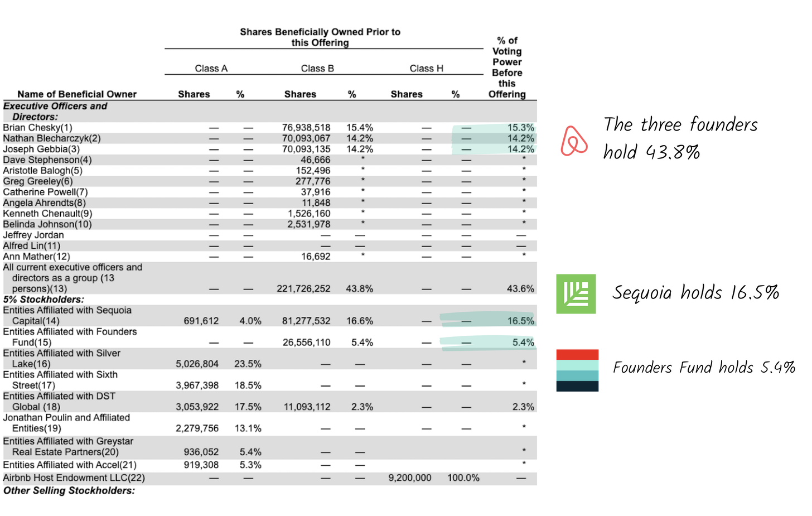This screenshot has height=516, width=812.
Task: Click the green Sequoia logo icon
Action: pos(576,293)
